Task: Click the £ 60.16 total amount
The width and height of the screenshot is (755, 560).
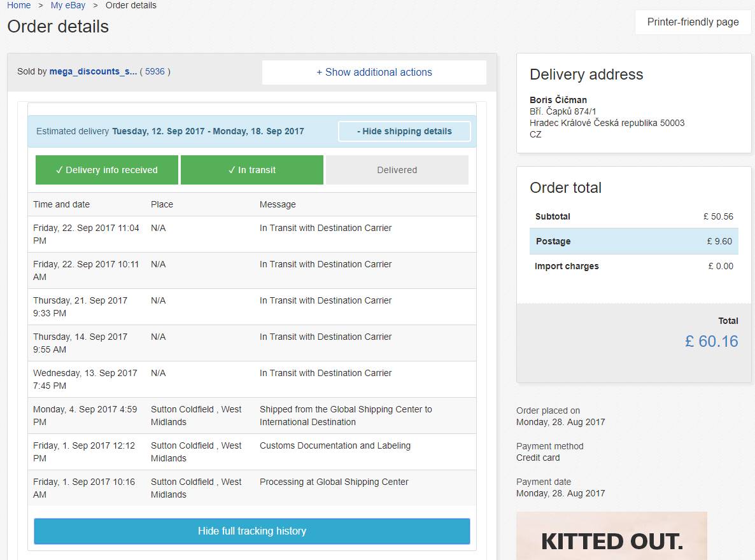Action: click(711, 341)
